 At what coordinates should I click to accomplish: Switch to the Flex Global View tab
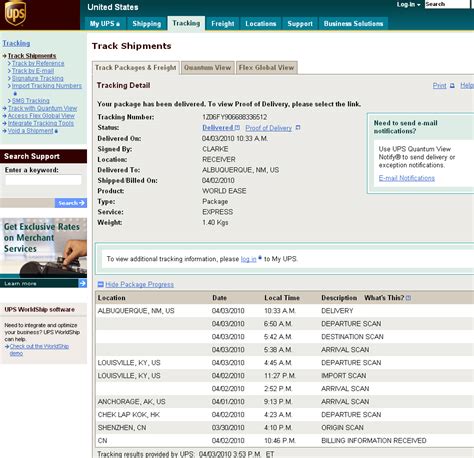(266, 68)
